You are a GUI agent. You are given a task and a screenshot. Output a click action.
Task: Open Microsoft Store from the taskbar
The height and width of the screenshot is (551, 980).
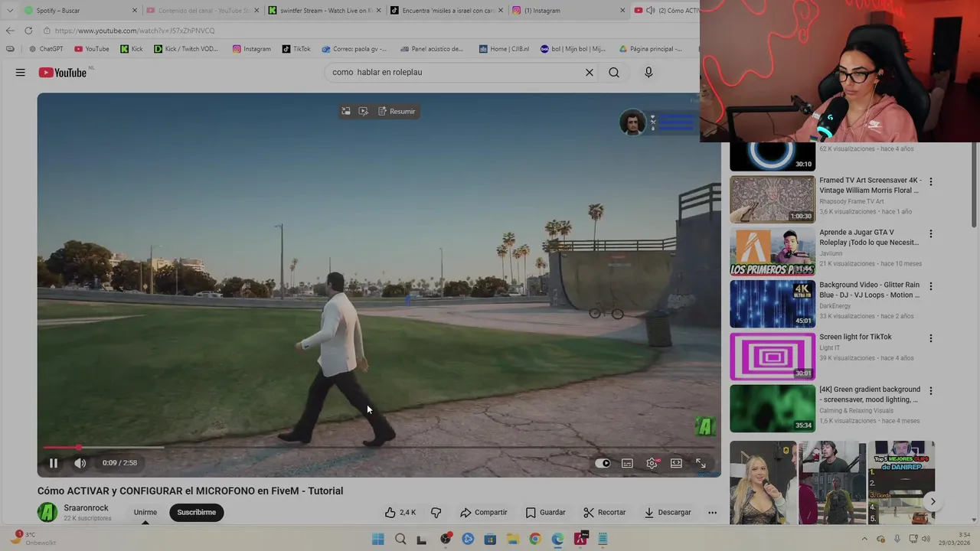[490, 539]
